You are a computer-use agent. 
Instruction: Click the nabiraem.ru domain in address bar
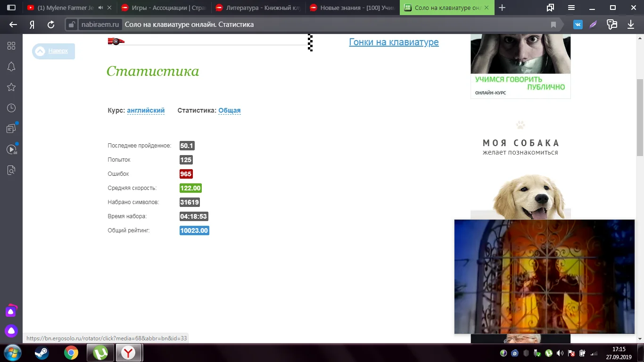click(x=99, y=25)
